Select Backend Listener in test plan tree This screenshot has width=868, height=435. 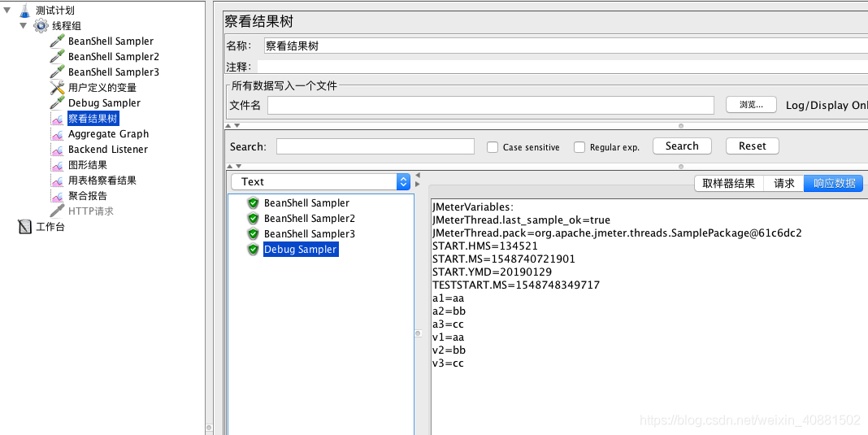coord(108,150)
